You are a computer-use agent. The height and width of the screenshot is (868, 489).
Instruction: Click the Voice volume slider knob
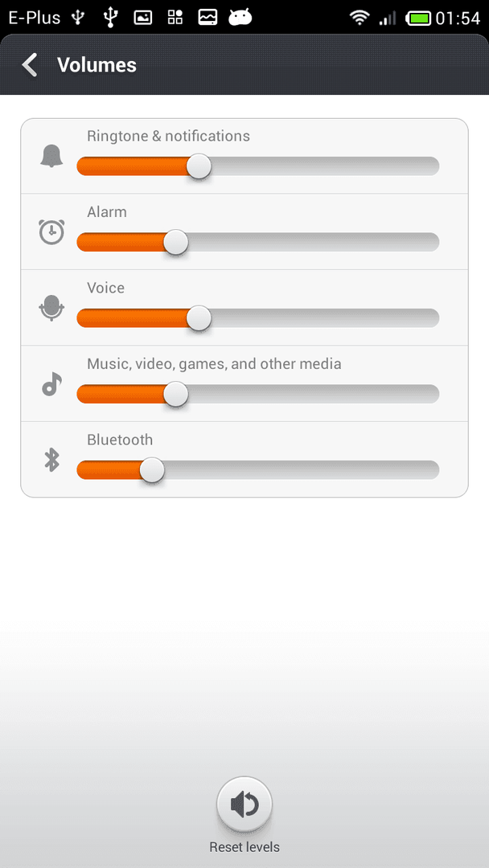click(x=199, y=318)
